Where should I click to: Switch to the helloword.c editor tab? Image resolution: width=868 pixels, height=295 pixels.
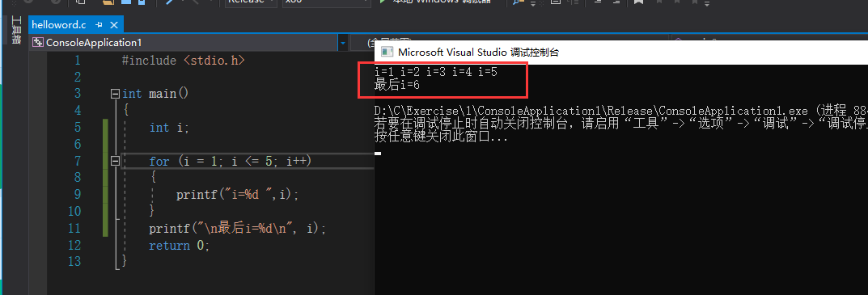[59, 25]
